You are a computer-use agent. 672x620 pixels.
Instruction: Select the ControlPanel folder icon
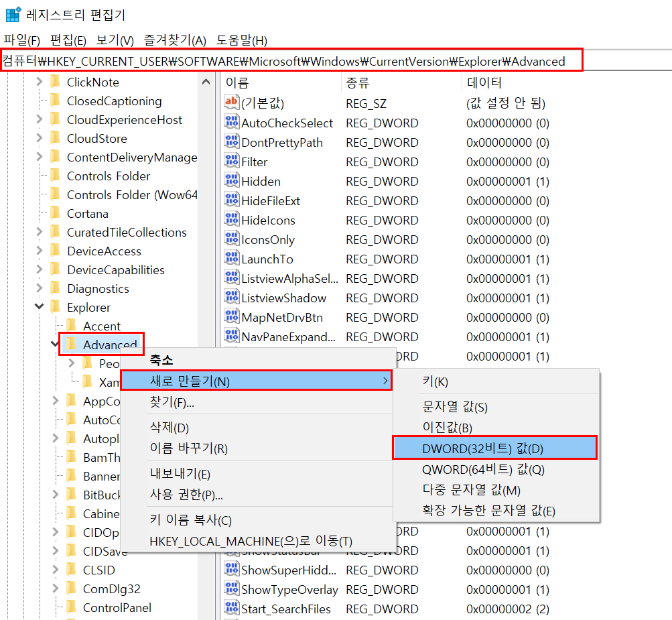click(x=72, y=607)
